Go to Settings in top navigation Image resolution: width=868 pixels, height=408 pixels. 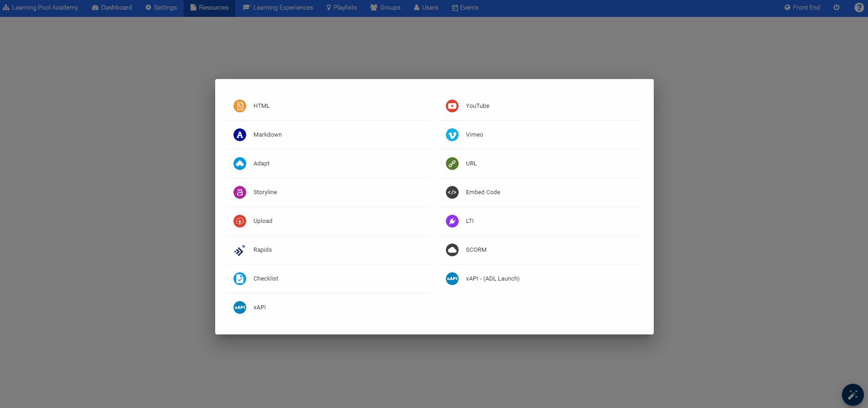click(161, 8)
